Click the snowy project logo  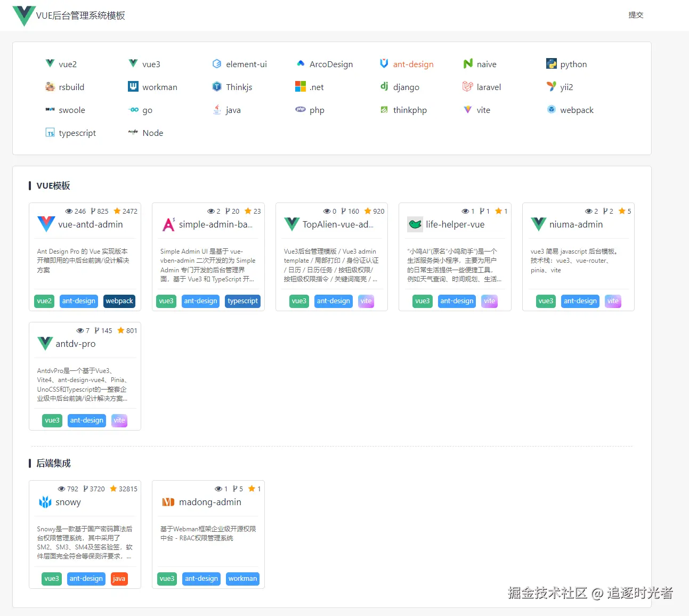point(45,502)
